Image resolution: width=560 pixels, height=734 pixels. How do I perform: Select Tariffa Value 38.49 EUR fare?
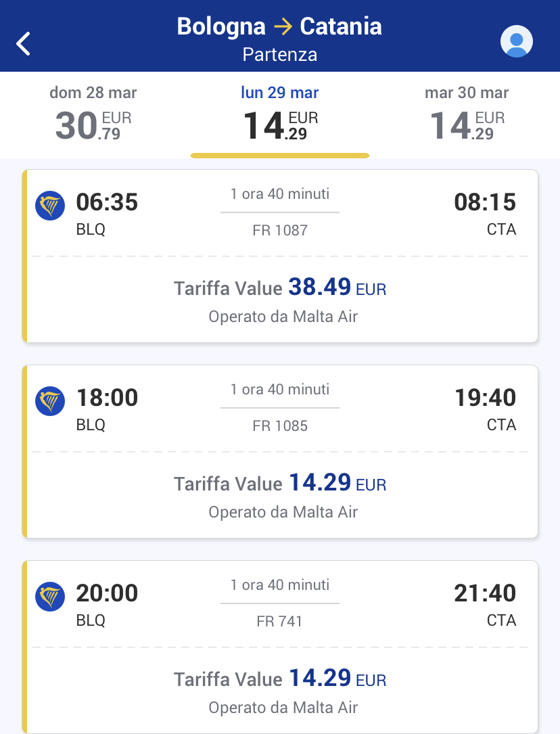coord(280,289)
